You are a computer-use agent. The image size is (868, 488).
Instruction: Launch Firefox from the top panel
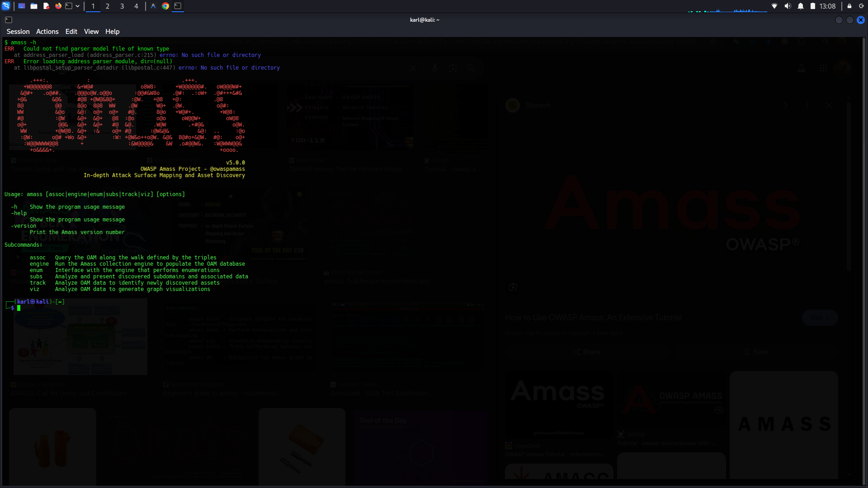[58, 6]
